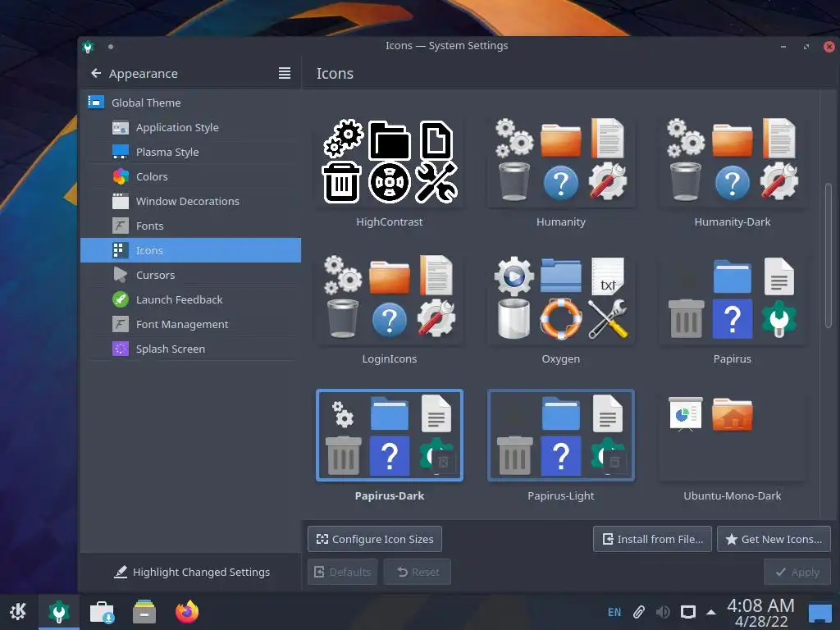Viewport: 840px width, 630px height.
Task: Click the Application Style icon
Action: point(121,127)
